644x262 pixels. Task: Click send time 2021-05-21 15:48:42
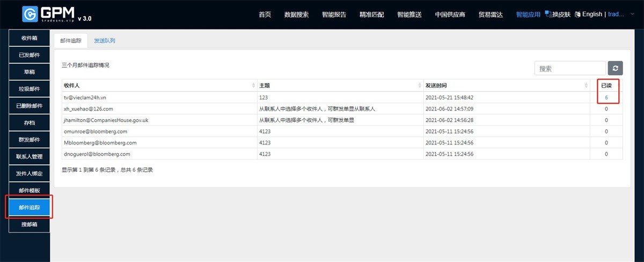tap(449, 97)
